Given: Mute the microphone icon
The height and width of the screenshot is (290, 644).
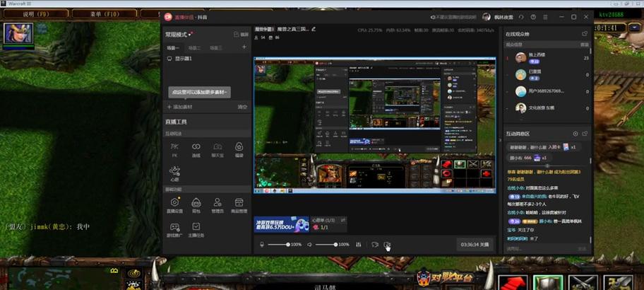Looking at the screenshot, I should point(262,244).
